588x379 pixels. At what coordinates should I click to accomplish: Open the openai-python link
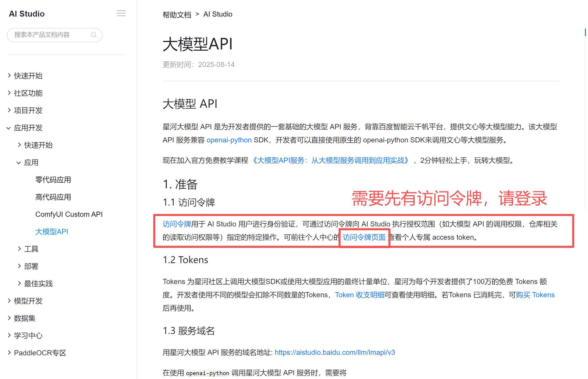[x=229, y=140]
